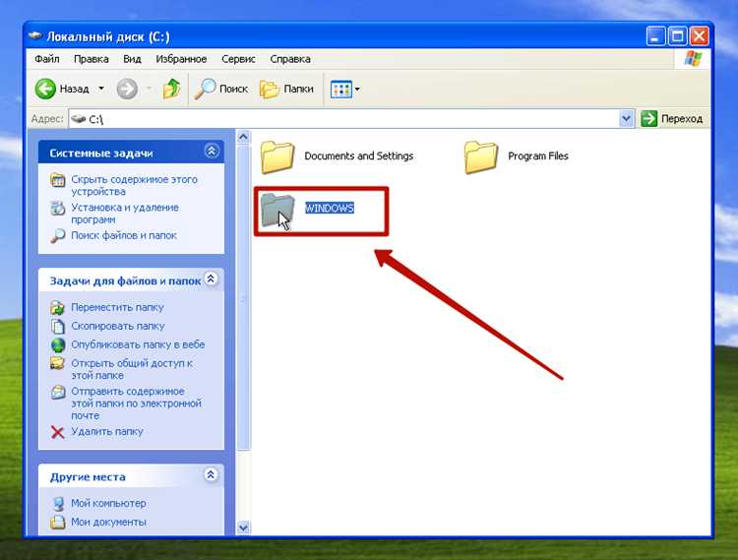The width and height of the screenshot is (738, 560).
Task: Collapse the Другие места panel
Action: point(211,474)
